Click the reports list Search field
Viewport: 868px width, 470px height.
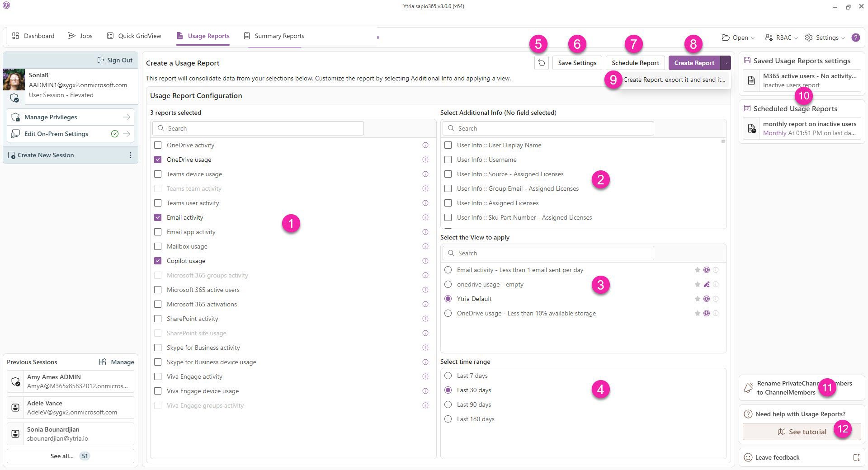point(258,128)
